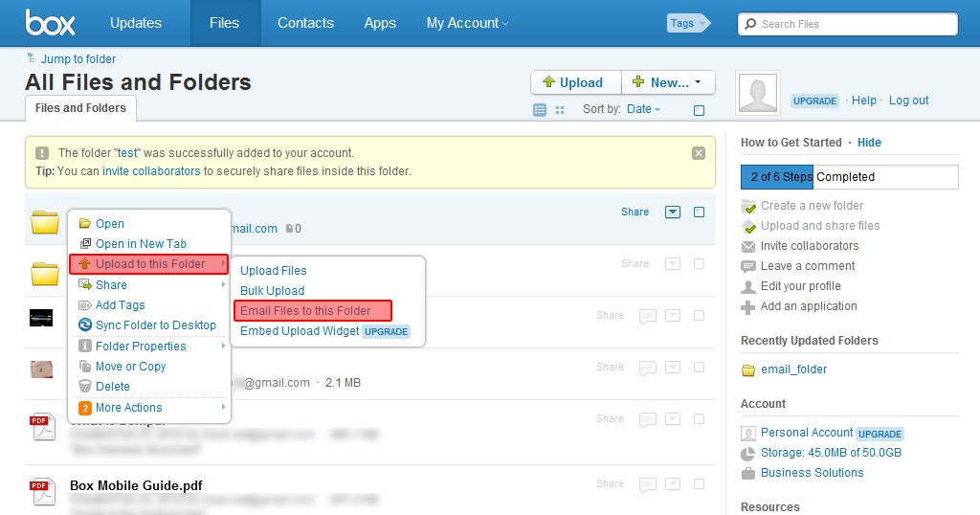Image resolution: width=980 pixels, height=515 pixels.
Task: Choose Upload Files from submenu
Action: pyautogui.click(x=273, y=271)
